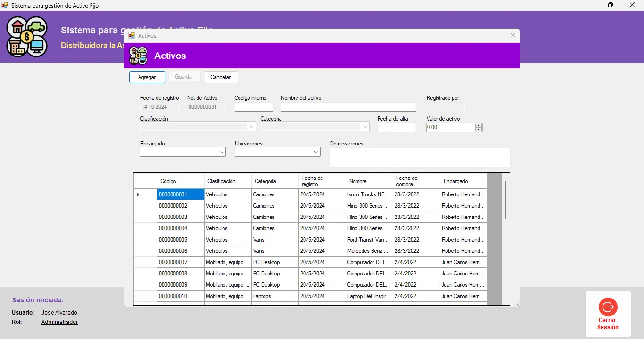Select cell 0000000009
This screenshot has height=339, width=644.
[181, 285]
